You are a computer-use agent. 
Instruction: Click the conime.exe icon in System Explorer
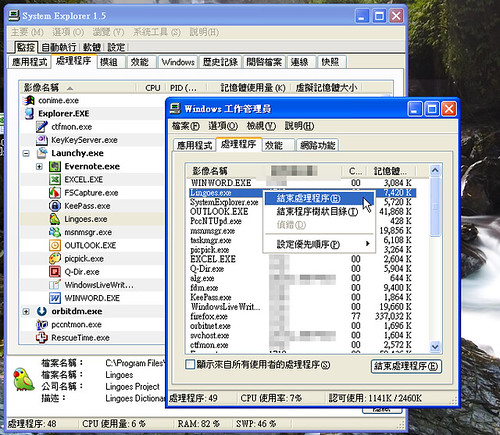[29, 100]
